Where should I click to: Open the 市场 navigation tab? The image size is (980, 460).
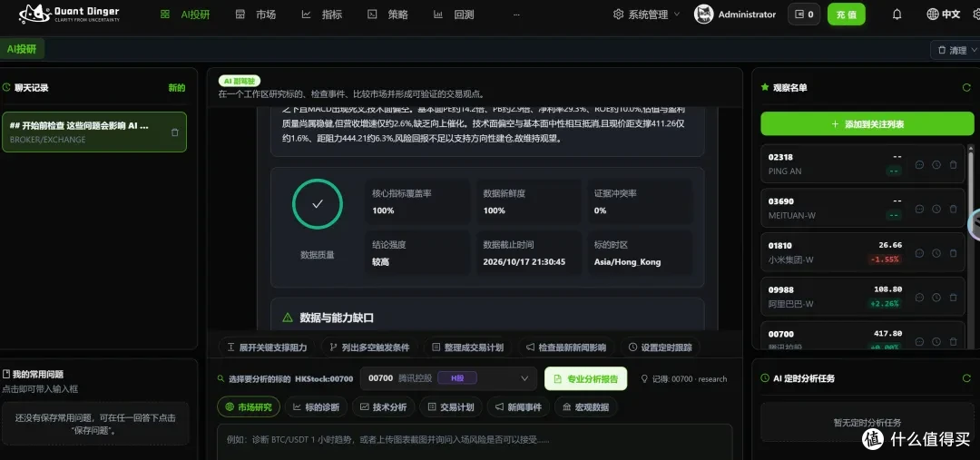[256, 15]
